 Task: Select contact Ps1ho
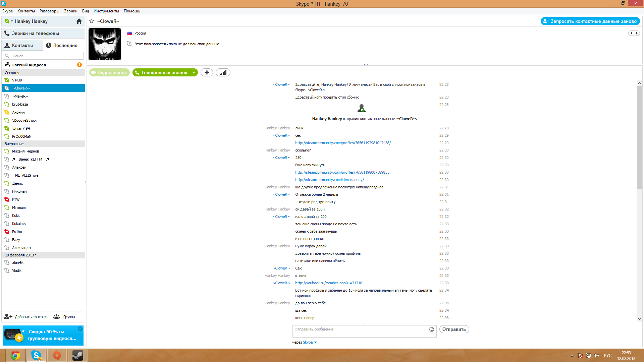point(43,232)
